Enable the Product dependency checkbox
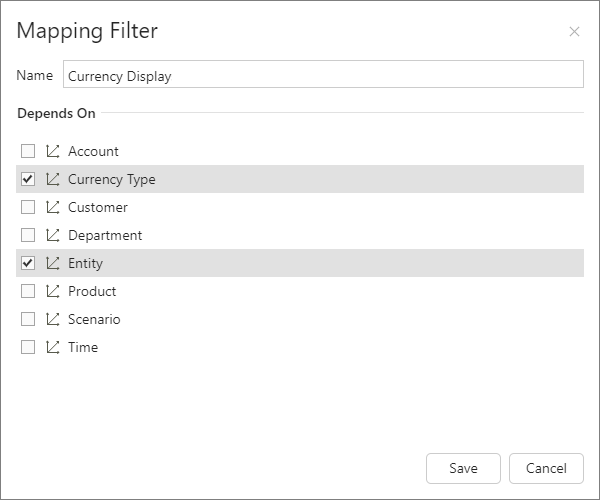 tap(28, 291)
